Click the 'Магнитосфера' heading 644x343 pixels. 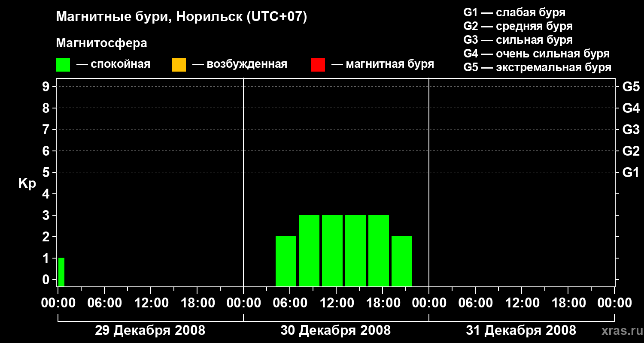point(101,43)
